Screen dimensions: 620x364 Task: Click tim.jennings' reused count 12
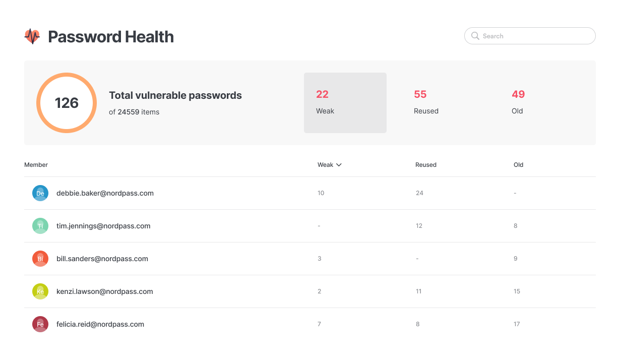tap(419, 226)
